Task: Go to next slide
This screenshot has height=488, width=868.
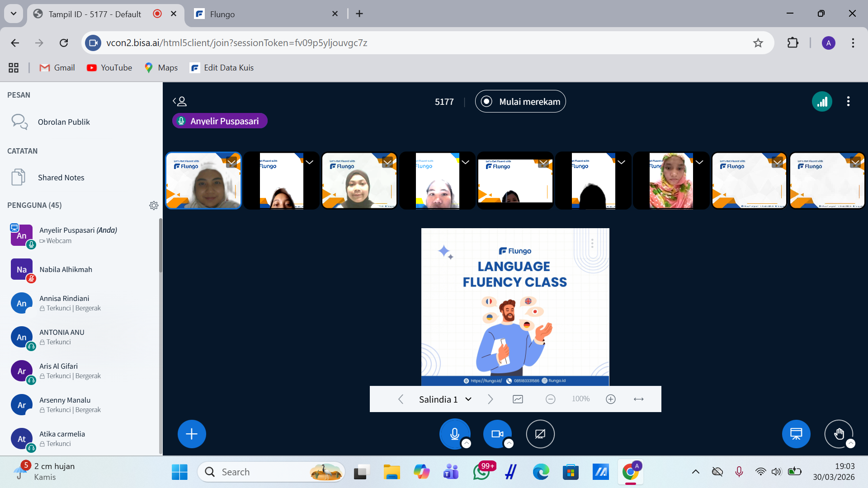Action: point(491,399)
